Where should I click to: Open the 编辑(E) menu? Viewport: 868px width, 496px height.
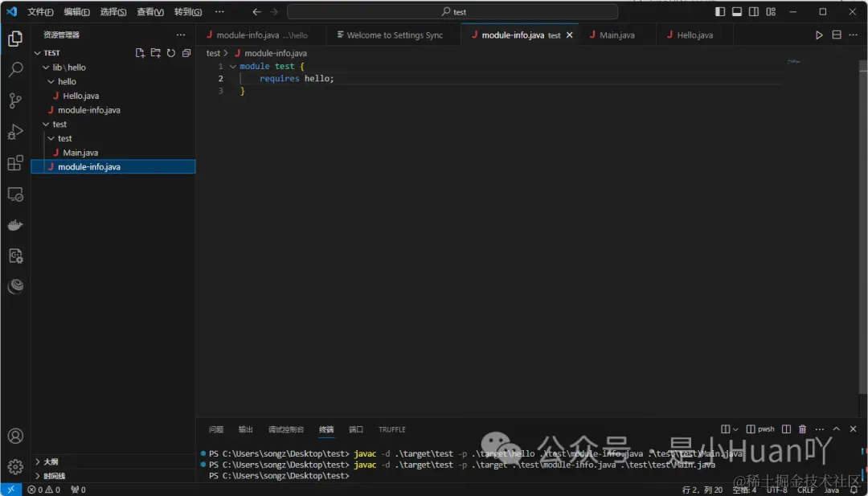click(x=77, y=11)
